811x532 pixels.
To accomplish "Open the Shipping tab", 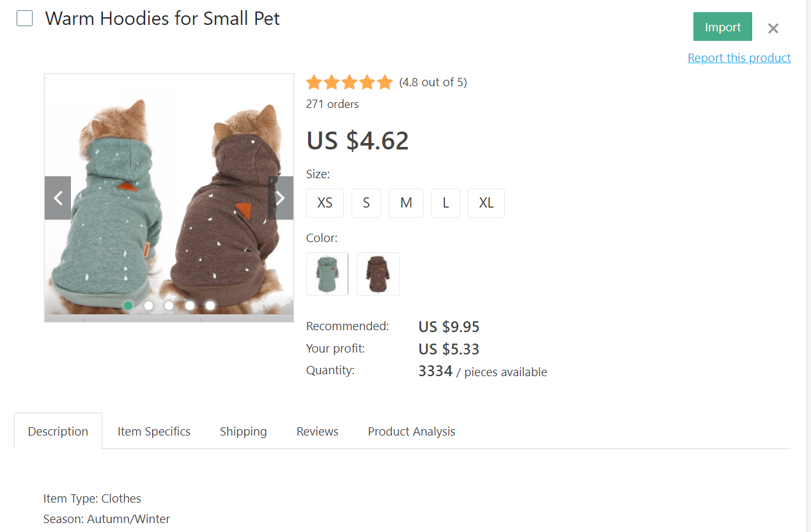I will click(x=243, y=431).
